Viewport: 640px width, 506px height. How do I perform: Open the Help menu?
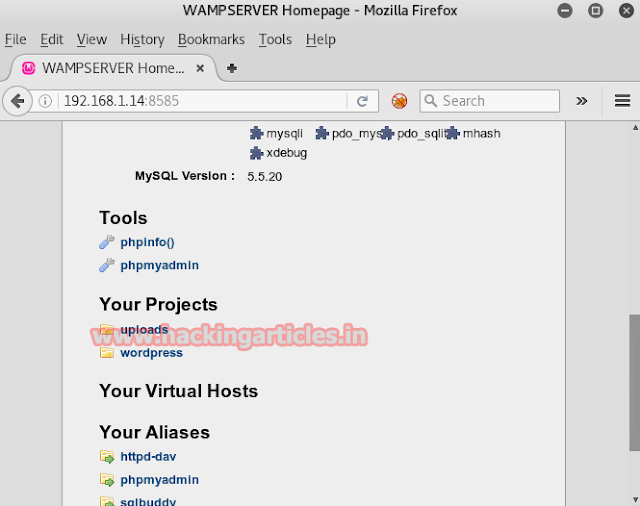pyautogui.click(x=321, y=40)
